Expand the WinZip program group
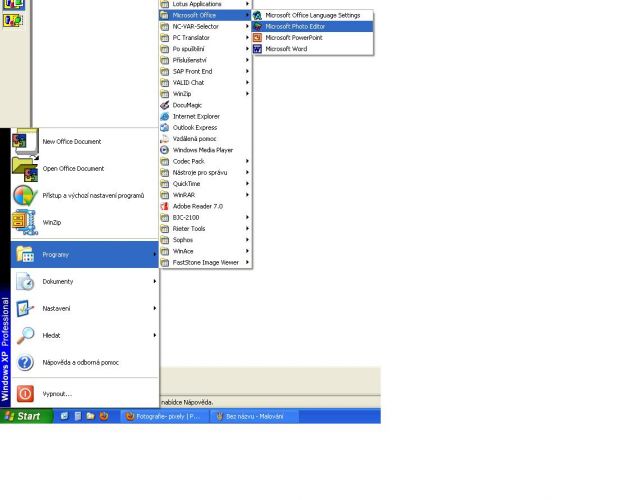The height and width of the screenshot is (500, 639). [205, 94]
